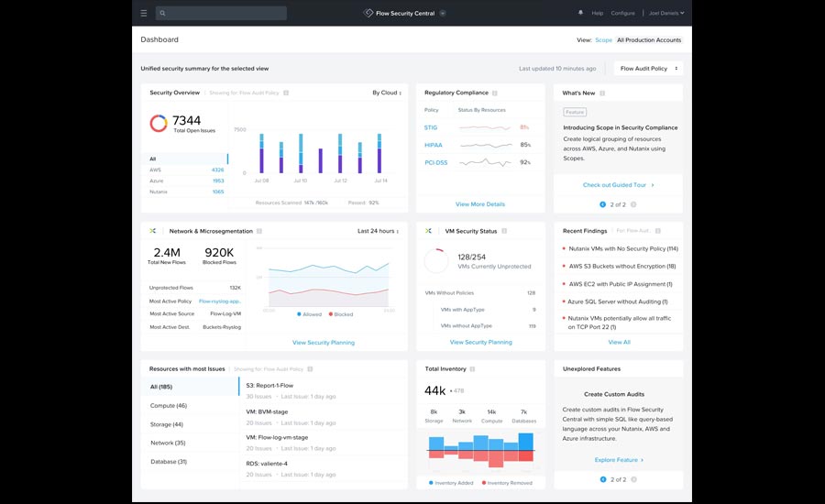Viewport: 825px width, 504px height.
Task: Go to previous What's New slide
Action: [x=602, y=204]
